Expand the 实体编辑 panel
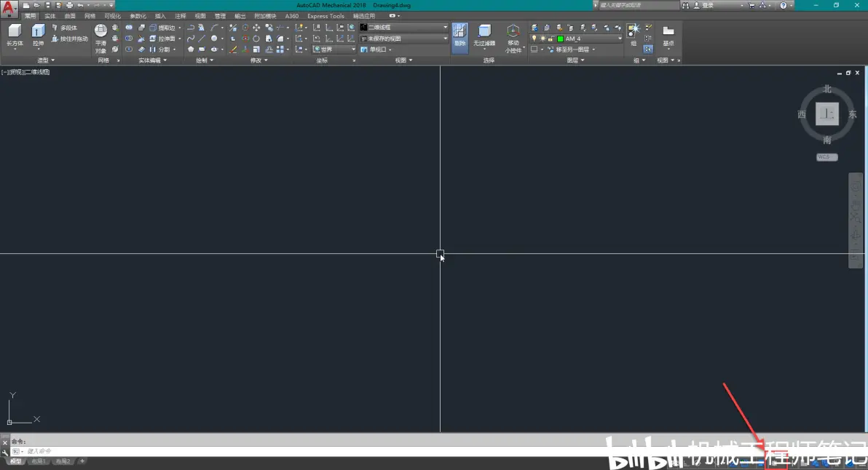Image resolution: width=868 pixels, height=470 pixels. (x=152, y=60)
